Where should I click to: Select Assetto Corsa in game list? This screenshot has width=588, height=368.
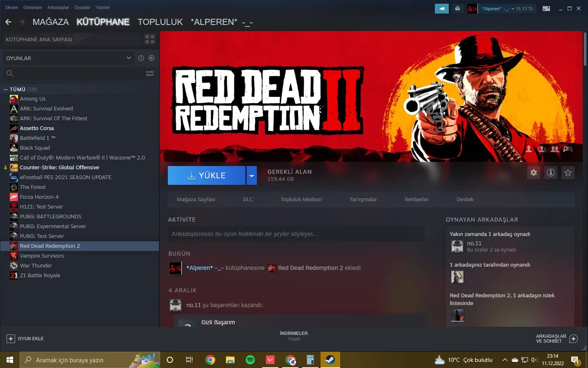[x=80, y=128]
